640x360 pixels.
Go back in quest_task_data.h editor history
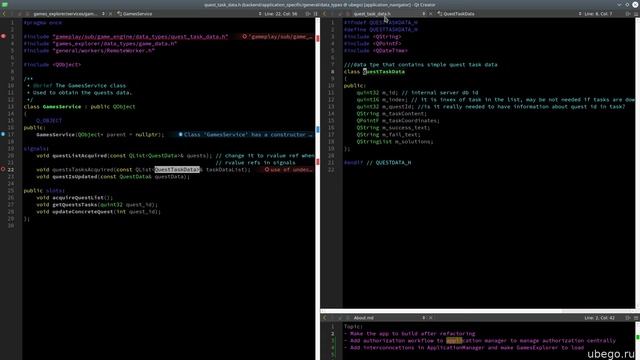pyautogui.click(x=325, y=14)
